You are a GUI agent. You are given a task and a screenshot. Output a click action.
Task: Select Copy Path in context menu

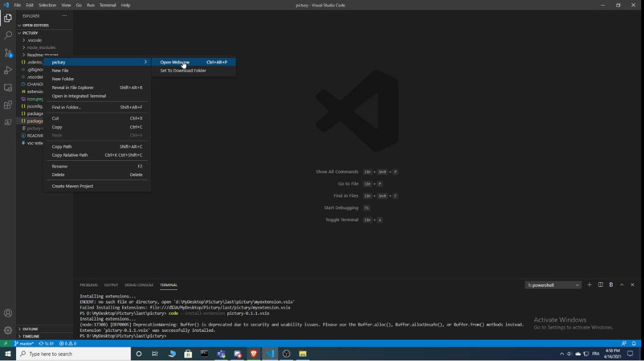point(97,147)
